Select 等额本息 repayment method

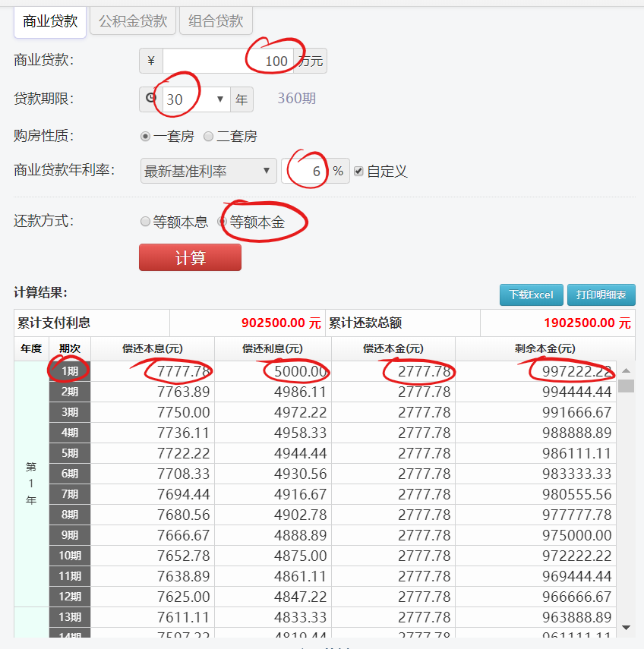145,222
